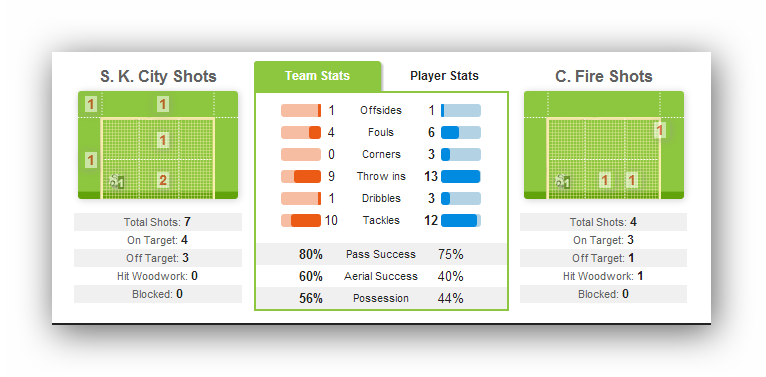Click the blue Throw ins bar for C. Fire
The height and width of the screenshot is (377, 766).
pos(461,176)
